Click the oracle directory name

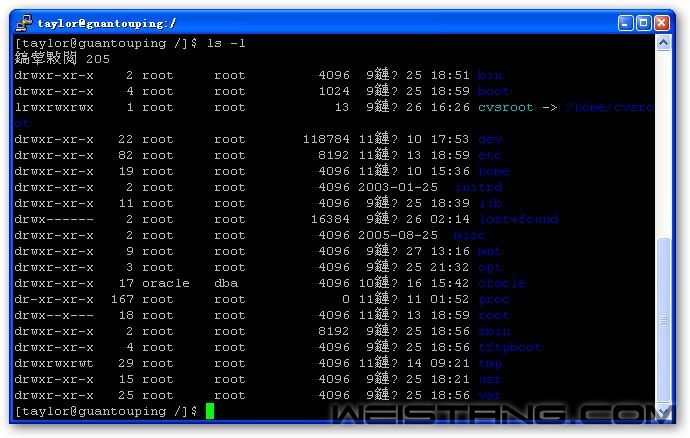(501, 283)
